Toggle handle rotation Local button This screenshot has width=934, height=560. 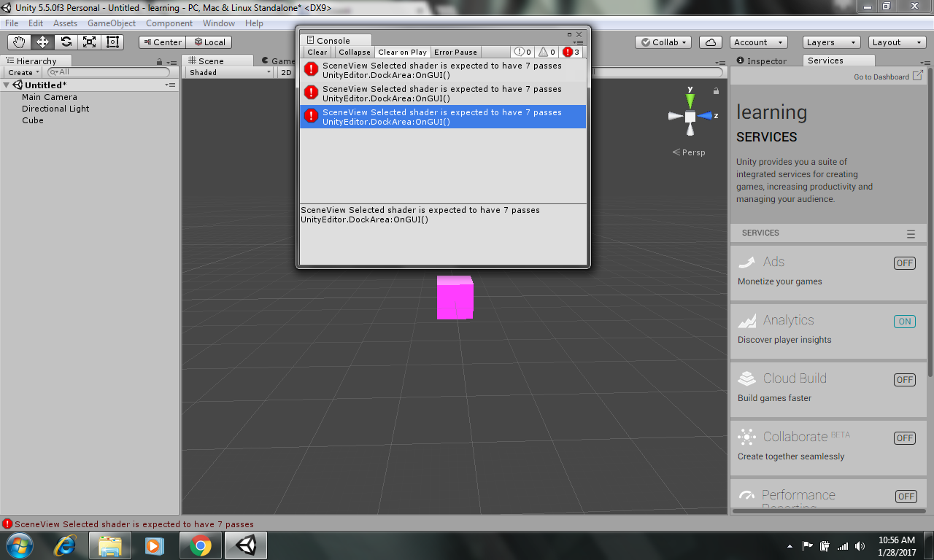tap(209, 42)
